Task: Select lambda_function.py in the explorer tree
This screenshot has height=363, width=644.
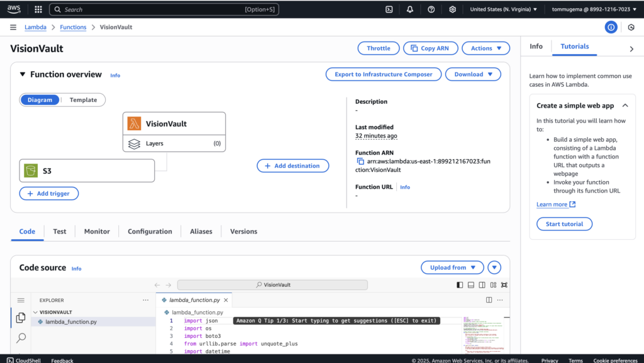Action: [70, 321]
